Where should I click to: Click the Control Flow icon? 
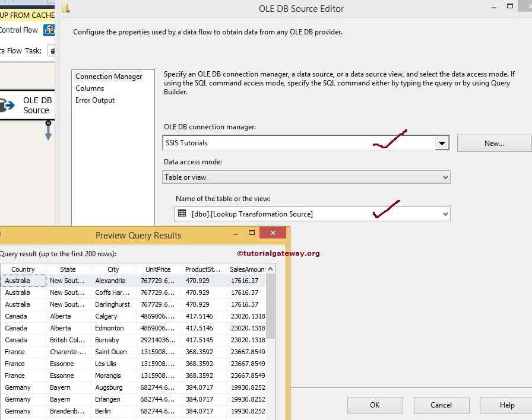[x=49, y=29]
